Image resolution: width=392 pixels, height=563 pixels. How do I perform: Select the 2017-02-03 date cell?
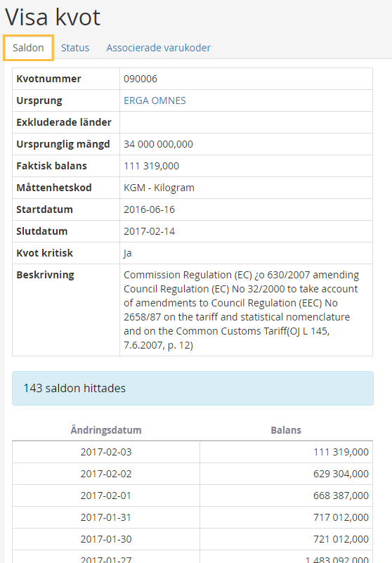tap(106, 452)
